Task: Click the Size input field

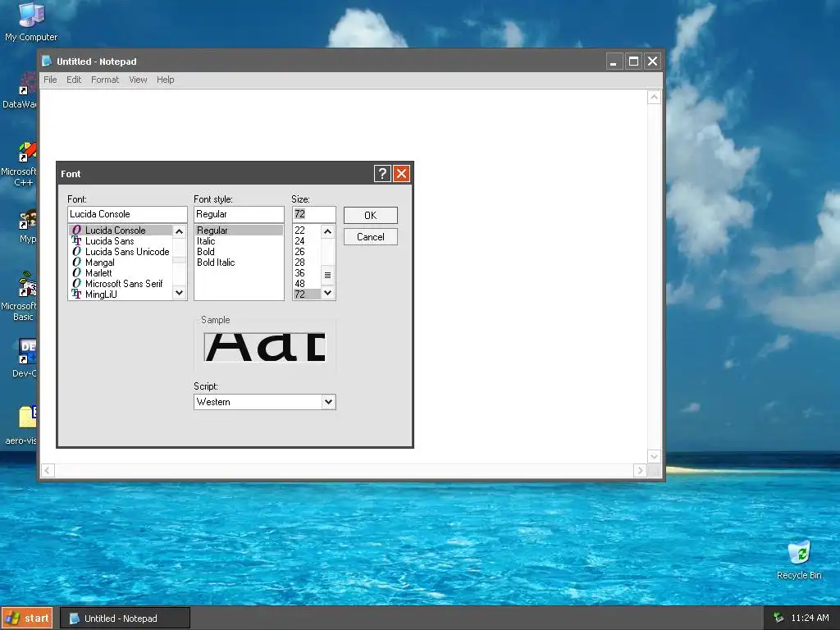Action: click(314, 214)
